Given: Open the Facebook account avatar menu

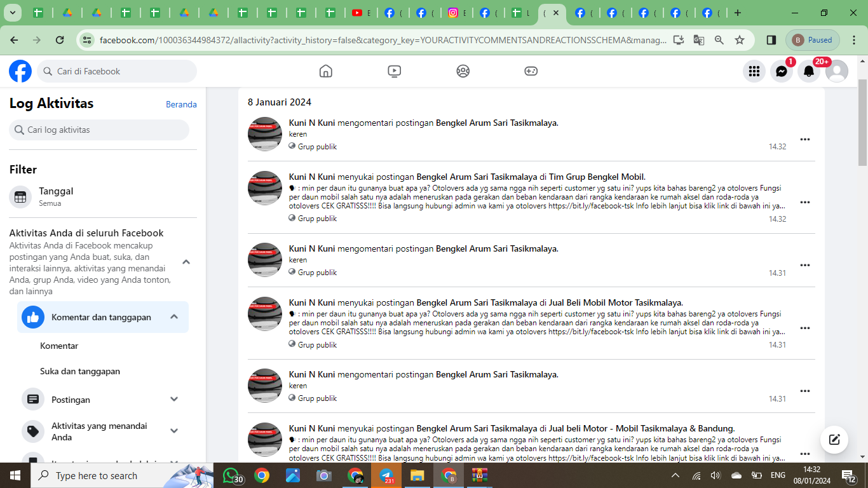Looking at the screenshot, I should tap(837, 71).
